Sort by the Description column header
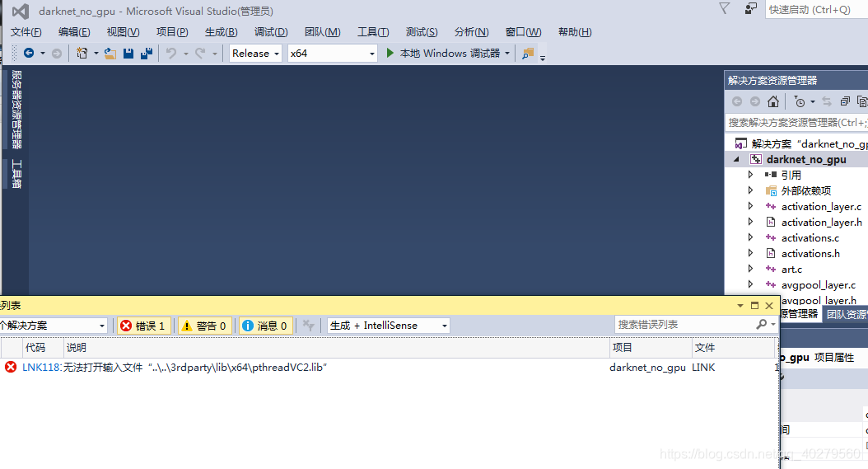The width and height of the screenshot is (868, 469). click(336, 348)
